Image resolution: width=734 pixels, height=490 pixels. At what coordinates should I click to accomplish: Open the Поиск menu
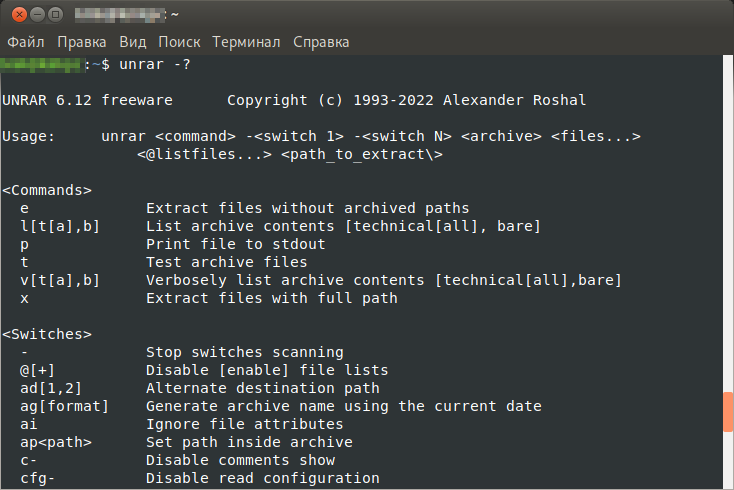click(179, 42)
